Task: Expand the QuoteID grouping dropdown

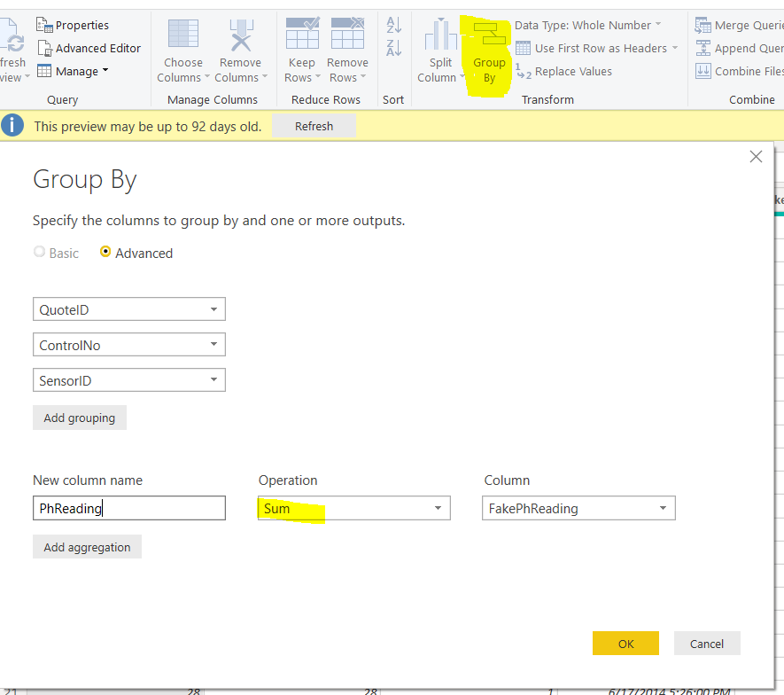Action: click(214, 309)
